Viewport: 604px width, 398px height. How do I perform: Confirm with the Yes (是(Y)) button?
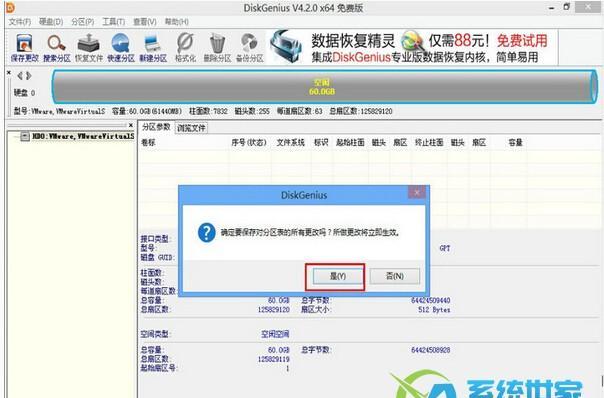tap(337, 276)
